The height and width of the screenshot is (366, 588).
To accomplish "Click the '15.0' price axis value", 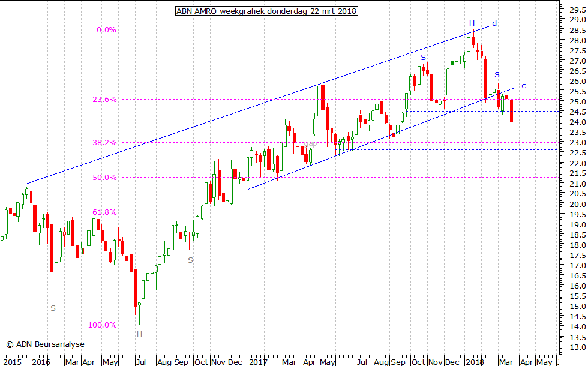I will point(578,307).
